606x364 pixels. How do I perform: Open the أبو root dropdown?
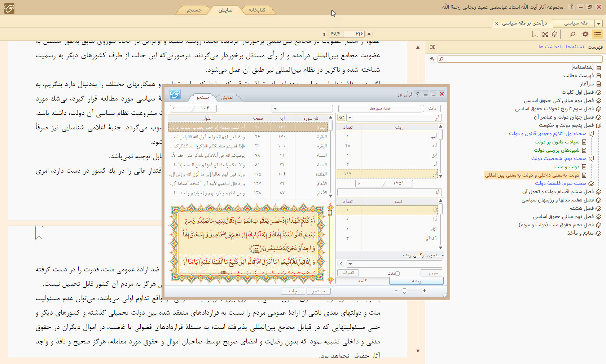[x=350, y=118]
